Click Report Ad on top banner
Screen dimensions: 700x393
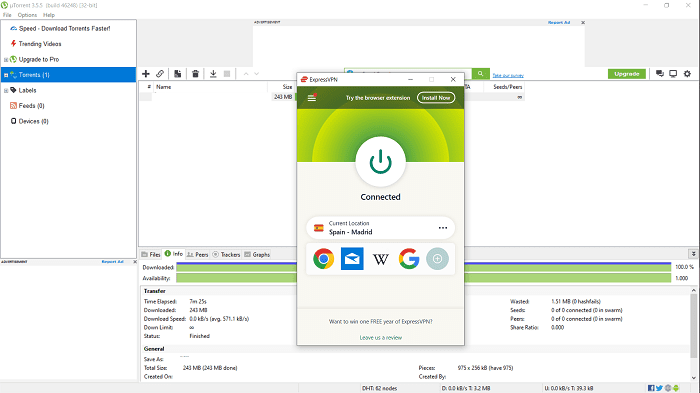point(559,22)
